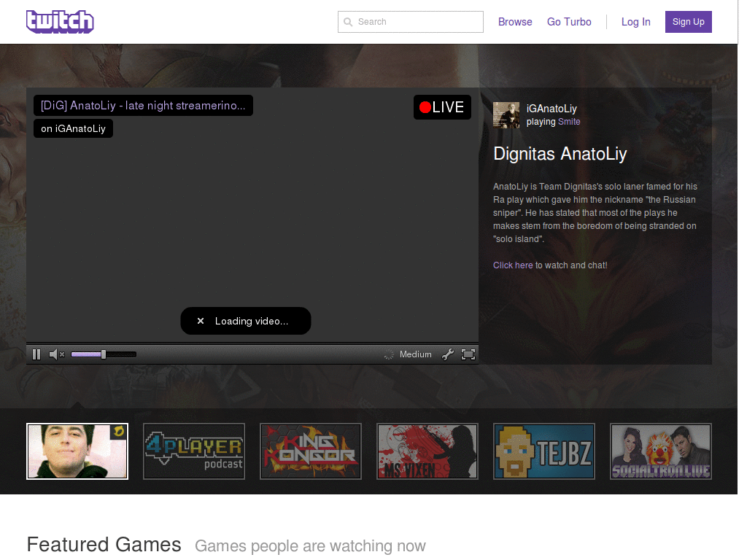Pause the video player

pyautogui.click(x=36, y=354)
